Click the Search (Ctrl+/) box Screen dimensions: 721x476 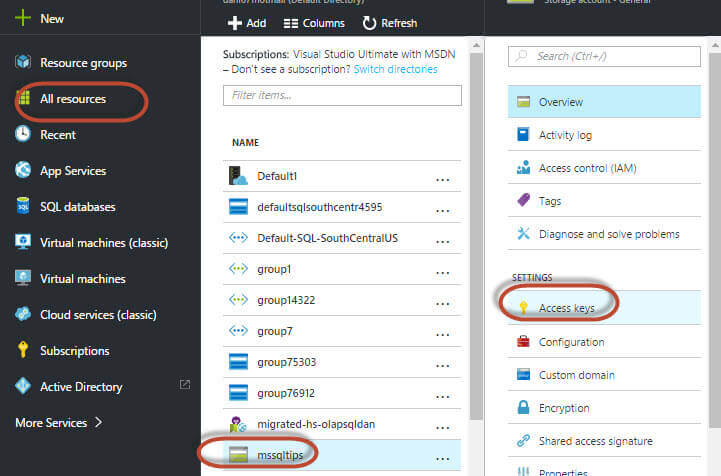click(x=604, y=56)
